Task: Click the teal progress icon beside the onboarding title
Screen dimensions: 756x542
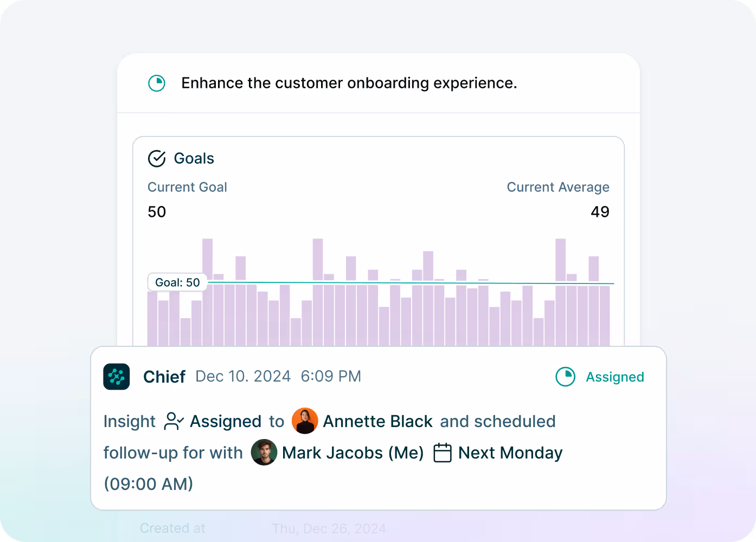Action: pyautogui.click(x=157, y=83)
